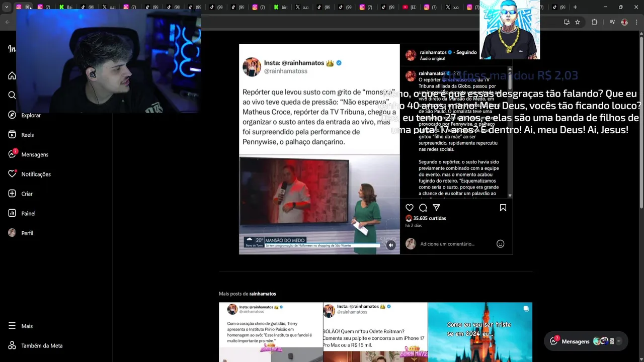
Task: Open the Search magnifier in Instagram sidebar
Action: (x=12, y=96)
